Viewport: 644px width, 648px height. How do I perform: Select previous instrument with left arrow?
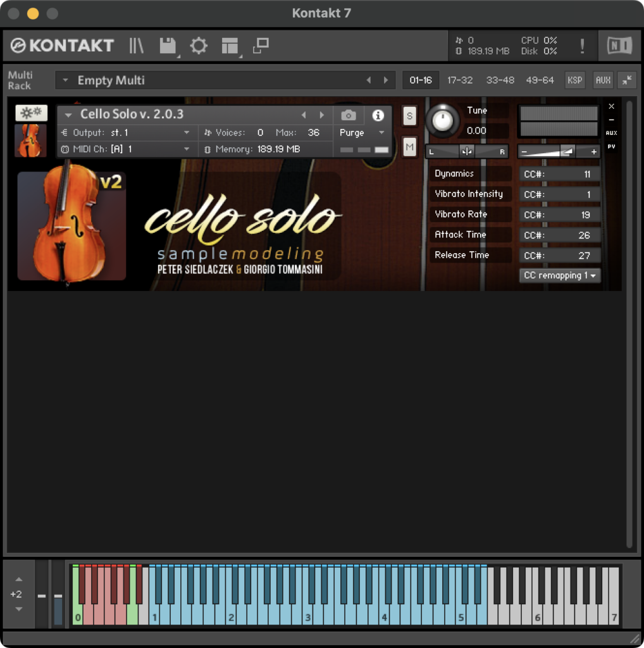304,115
